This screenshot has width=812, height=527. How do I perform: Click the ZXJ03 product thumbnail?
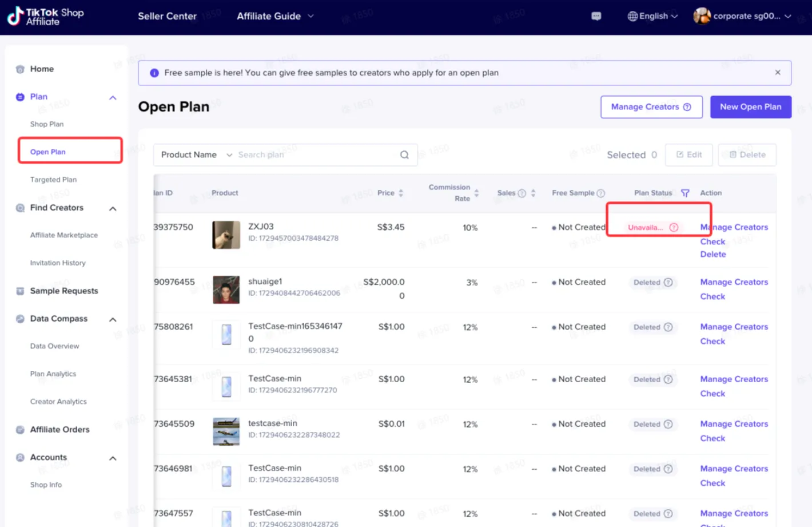[226, 235]
